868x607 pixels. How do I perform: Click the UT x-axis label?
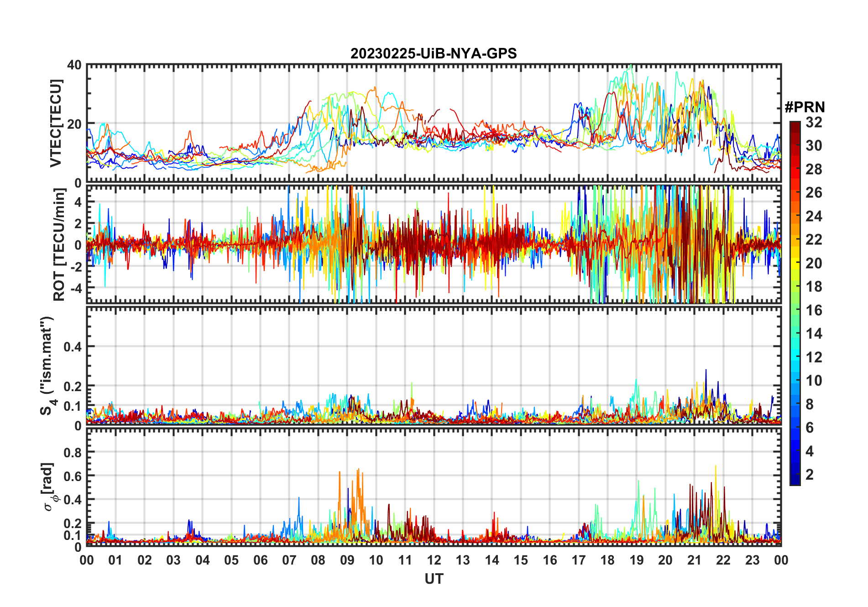click(434, 579)
